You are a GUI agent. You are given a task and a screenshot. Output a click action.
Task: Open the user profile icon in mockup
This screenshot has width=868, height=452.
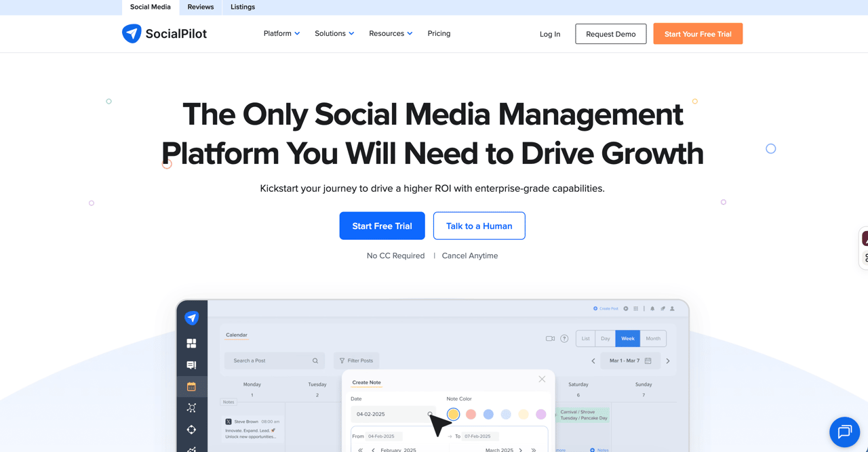(x=672, y=308)
